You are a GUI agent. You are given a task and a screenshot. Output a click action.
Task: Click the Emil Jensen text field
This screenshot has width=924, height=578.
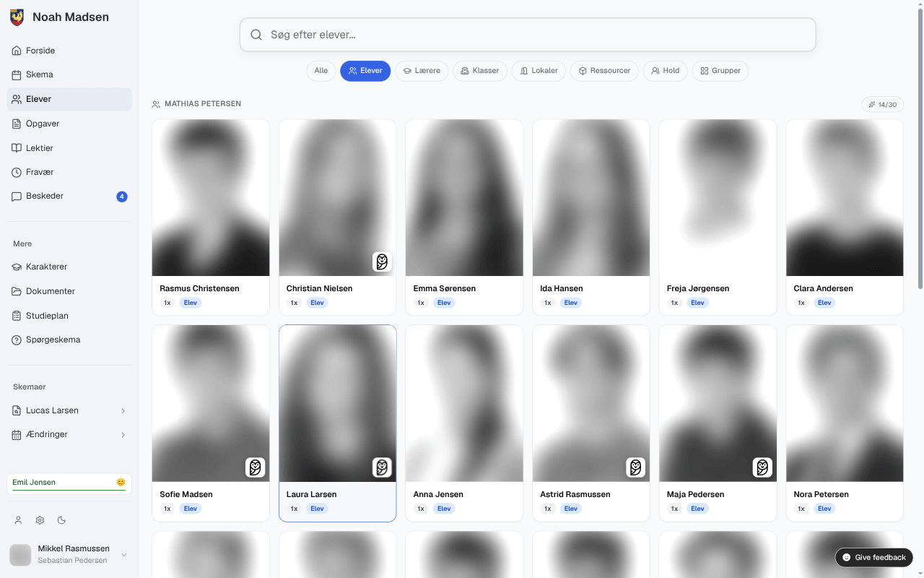(x=69, y=483)
